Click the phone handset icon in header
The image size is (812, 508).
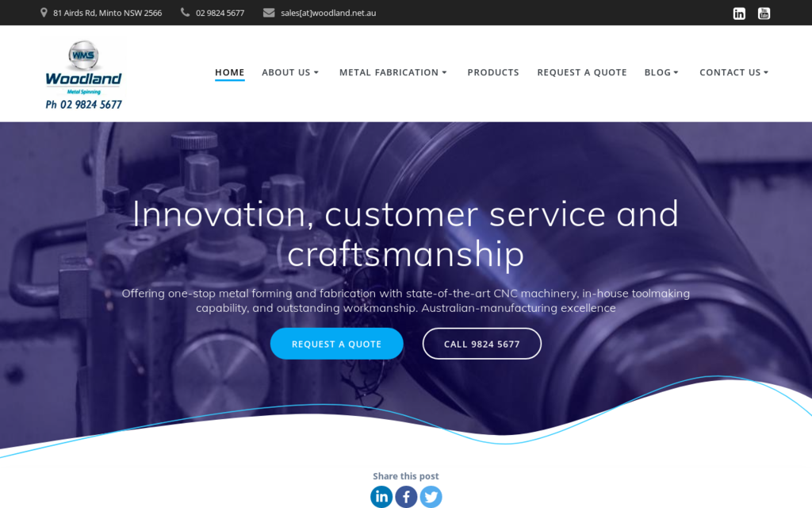(x=185, y=13)
